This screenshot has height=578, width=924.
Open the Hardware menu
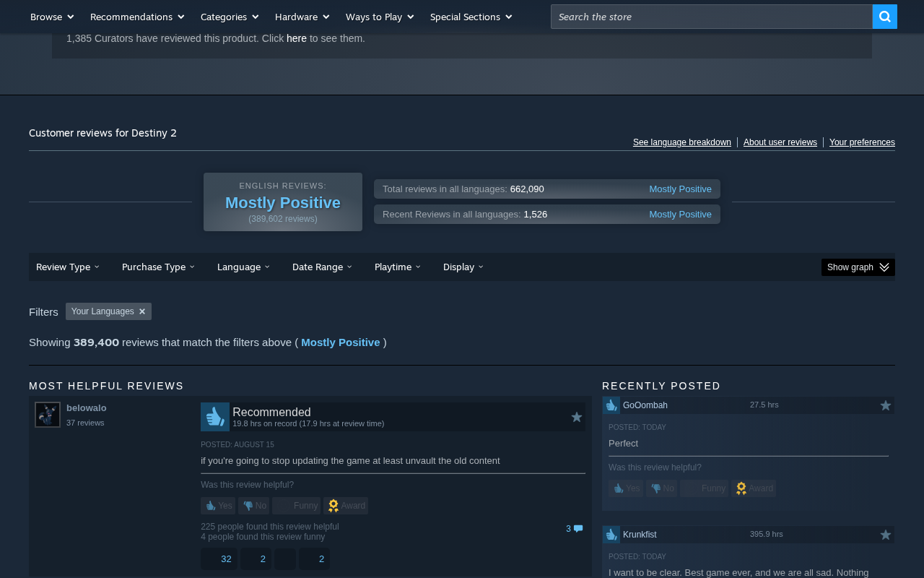click(302, 17)
